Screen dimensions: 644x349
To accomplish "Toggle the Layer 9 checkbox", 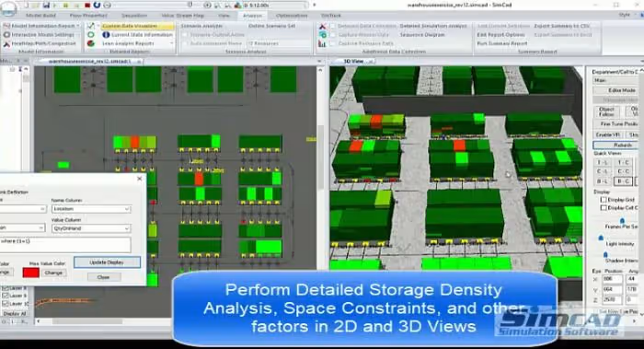I will point(6,296).
